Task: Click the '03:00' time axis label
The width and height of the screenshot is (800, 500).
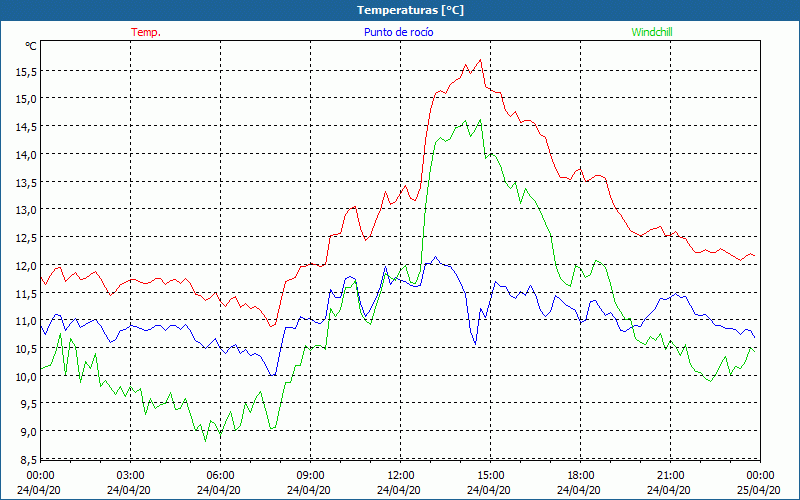Action: (131, 476)
